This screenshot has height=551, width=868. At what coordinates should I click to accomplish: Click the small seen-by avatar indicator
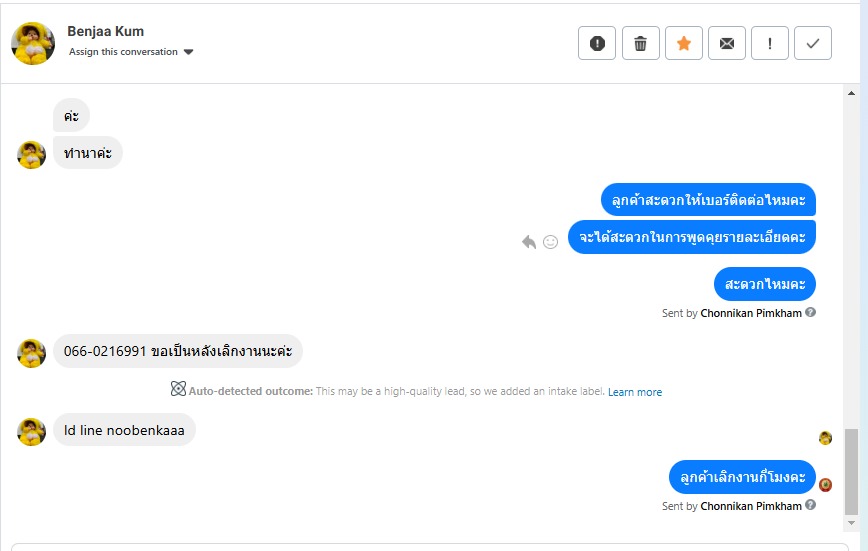(825, 438)
